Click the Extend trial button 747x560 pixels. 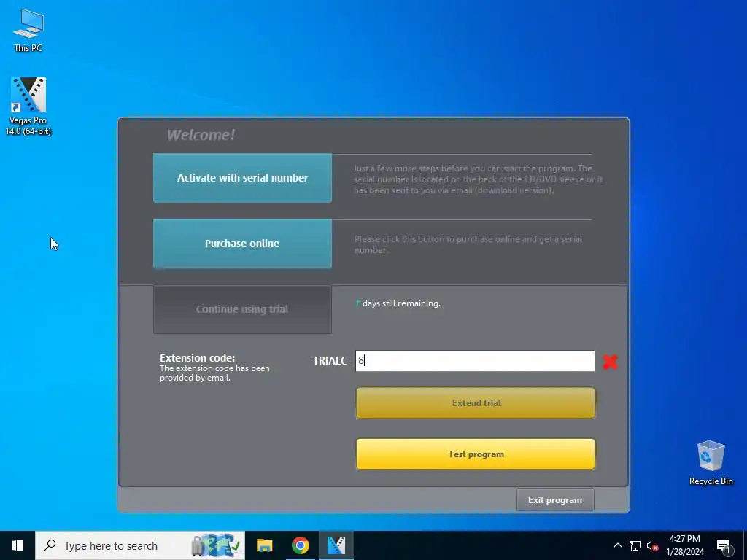476,403
